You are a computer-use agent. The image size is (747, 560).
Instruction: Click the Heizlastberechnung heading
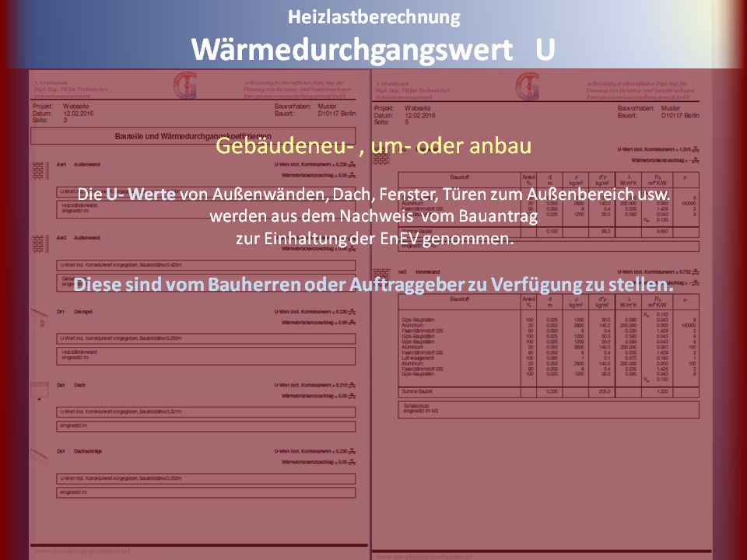[373, 16]
